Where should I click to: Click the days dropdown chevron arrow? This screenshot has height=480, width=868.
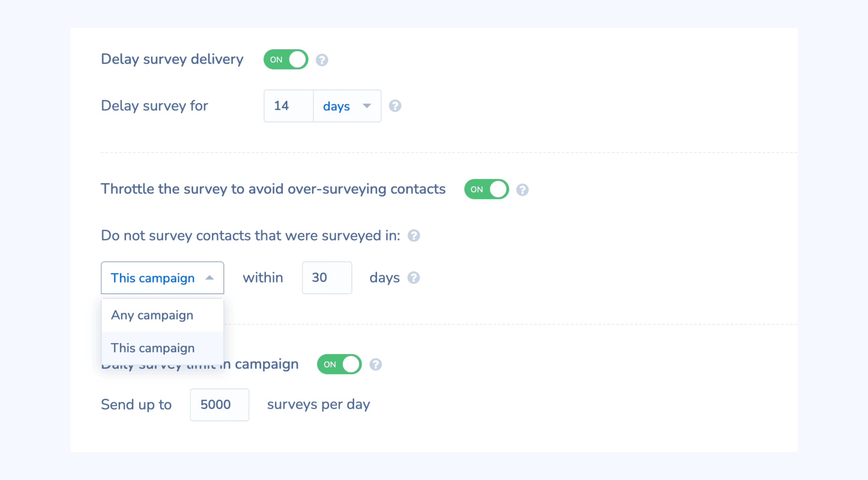367,106
